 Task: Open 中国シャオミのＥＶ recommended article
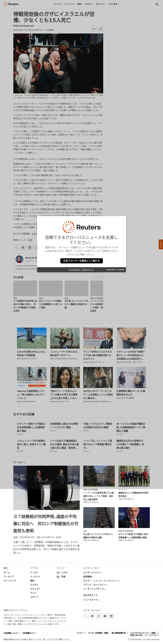click(x=98, y=425)
